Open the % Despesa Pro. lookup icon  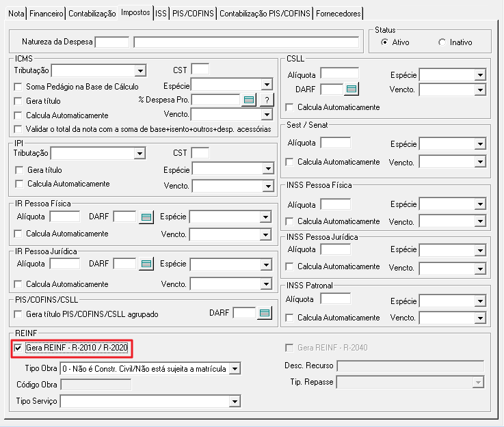(x=249, y=100)
